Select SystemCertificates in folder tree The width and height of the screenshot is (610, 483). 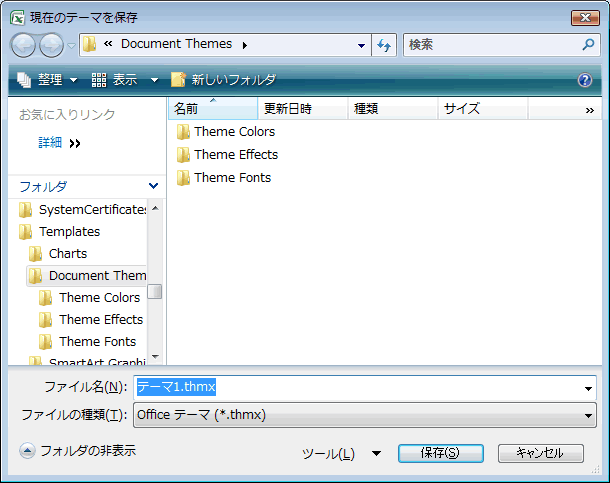click(x=82, y=210)
